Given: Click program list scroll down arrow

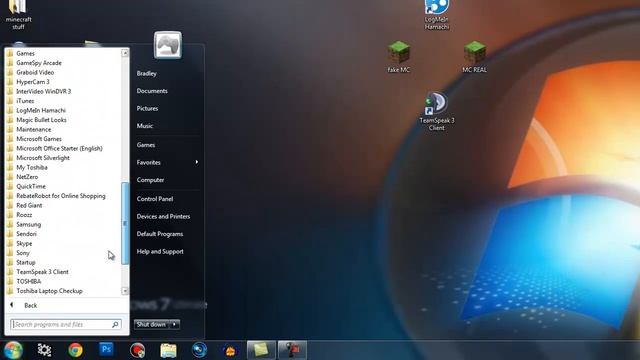Looking at the screenshot, I should [x=125, y=291].
